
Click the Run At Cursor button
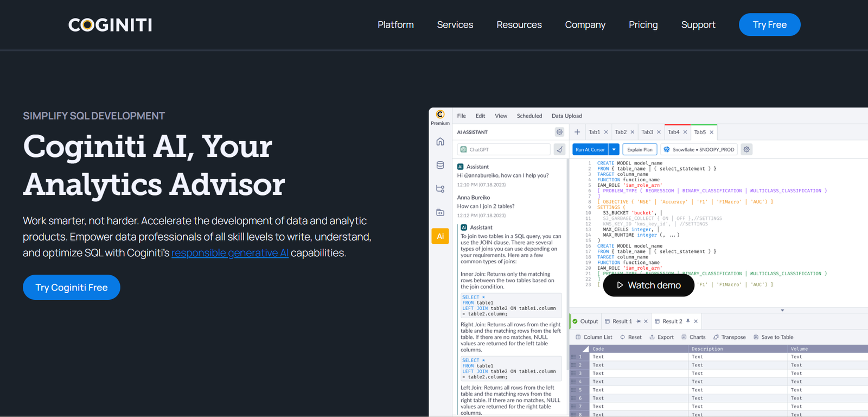(x=590, y=149)
